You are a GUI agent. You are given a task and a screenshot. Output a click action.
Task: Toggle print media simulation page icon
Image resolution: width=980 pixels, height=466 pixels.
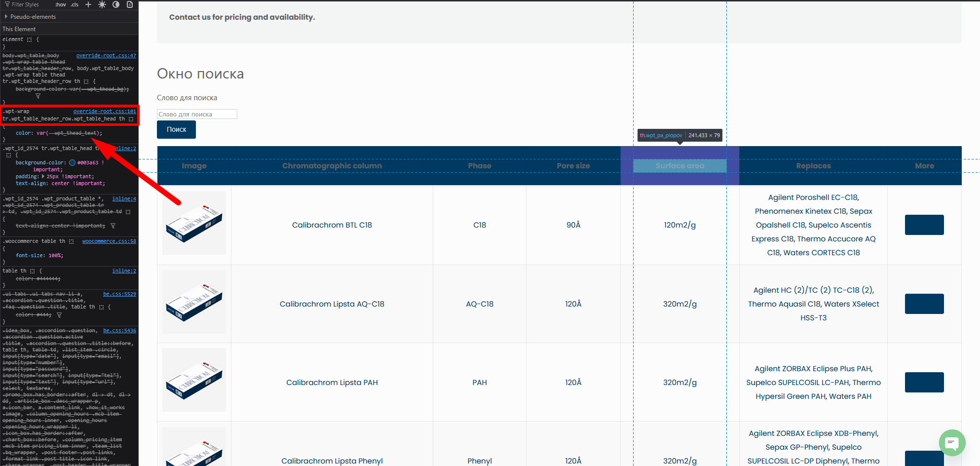tap(130, 4)
